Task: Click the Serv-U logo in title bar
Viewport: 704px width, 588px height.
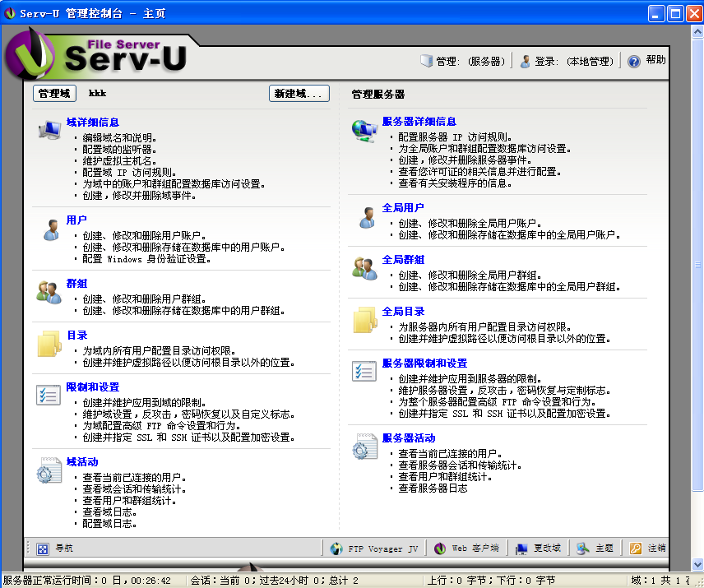Action: pyautogui.click(x=9, y=13)
